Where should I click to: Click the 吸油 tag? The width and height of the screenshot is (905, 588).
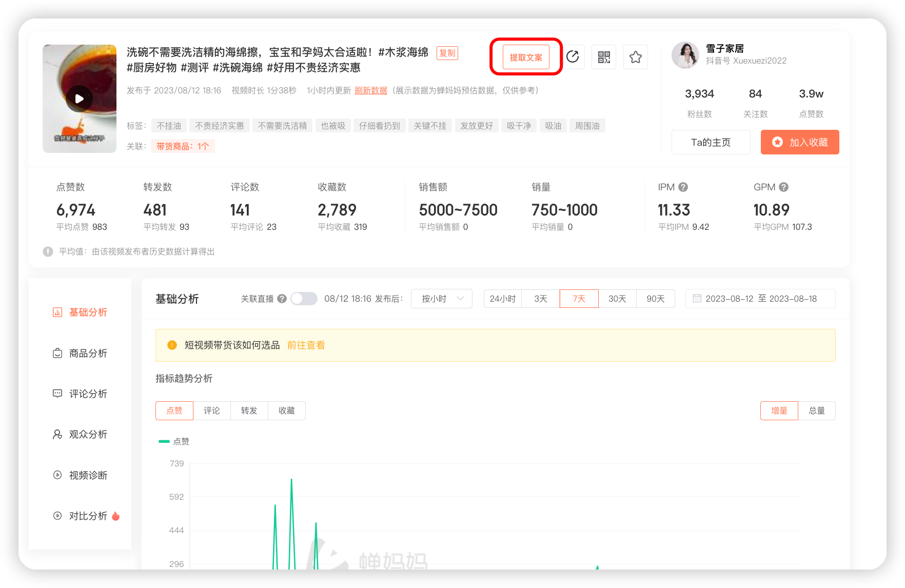coord(553,126)
